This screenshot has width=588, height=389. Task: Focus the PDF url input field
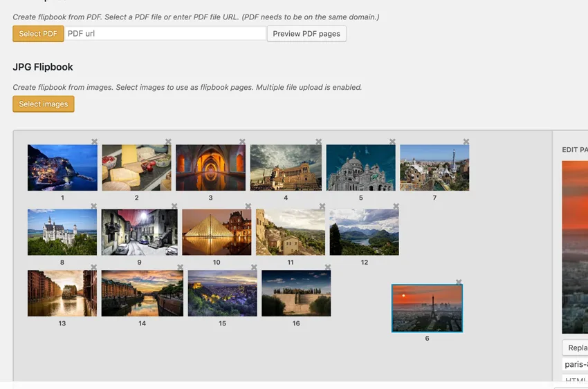coord(165,34)
